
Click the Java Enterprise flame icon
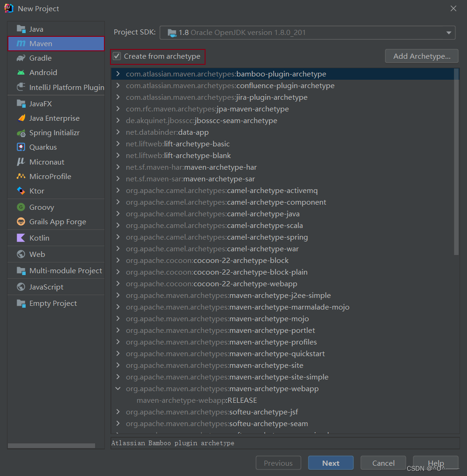(21, 118)
